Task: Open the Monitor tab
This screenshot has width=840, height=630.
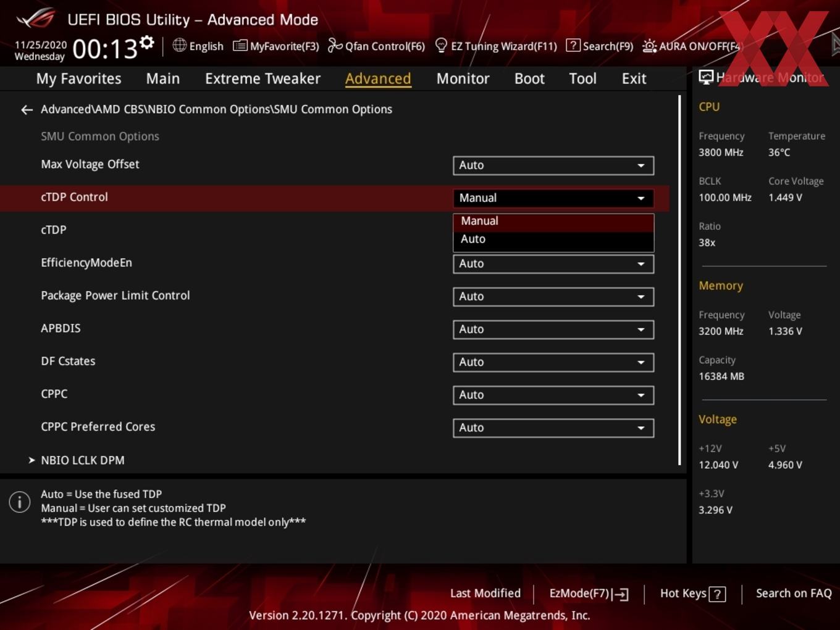Action: point(463,78)
